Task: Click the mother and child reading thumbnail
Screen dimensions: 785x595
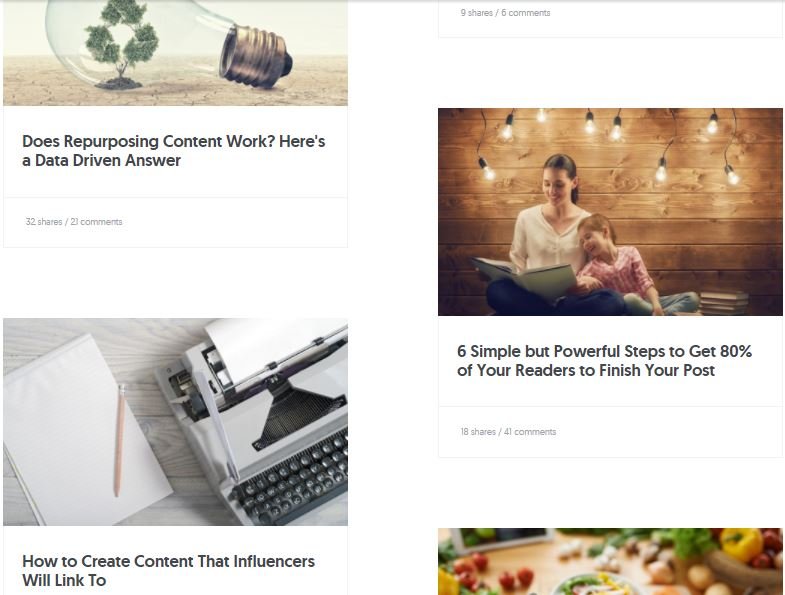Action: [610, 212]
